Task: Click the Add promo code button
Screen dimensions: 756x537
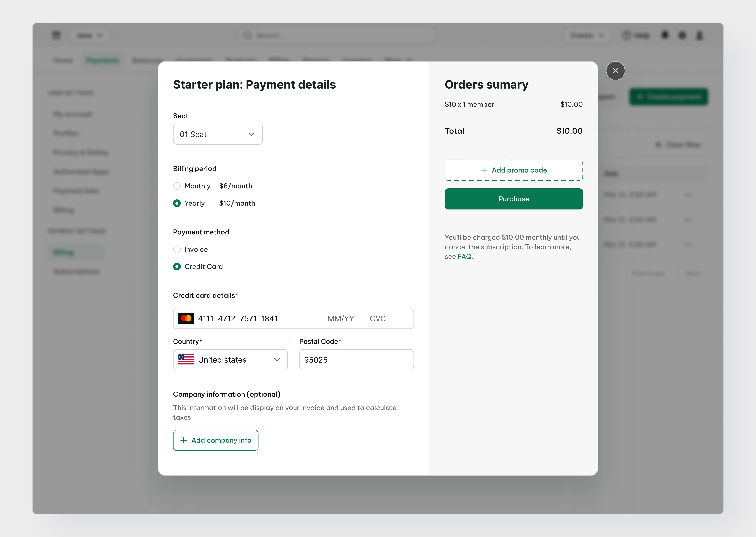Action: click(514, 170)
